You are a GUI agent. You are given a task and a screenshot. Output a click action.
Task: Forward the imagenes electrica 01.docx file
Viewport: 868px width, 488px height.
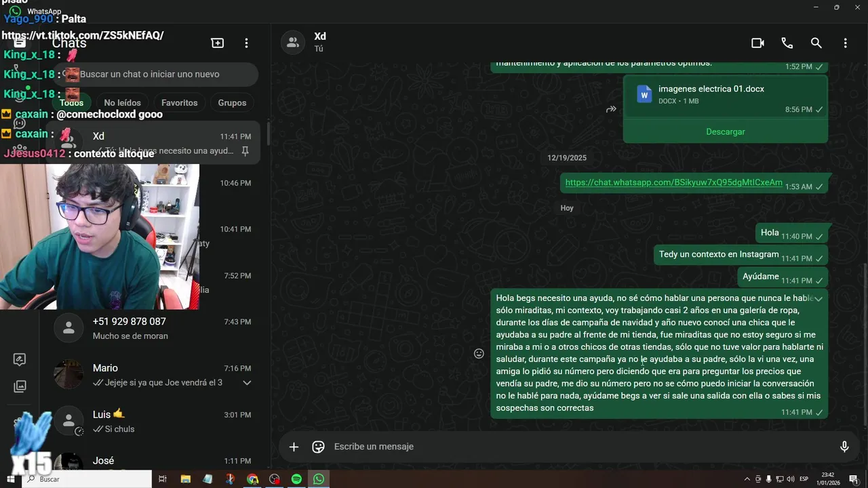[611, 109]
